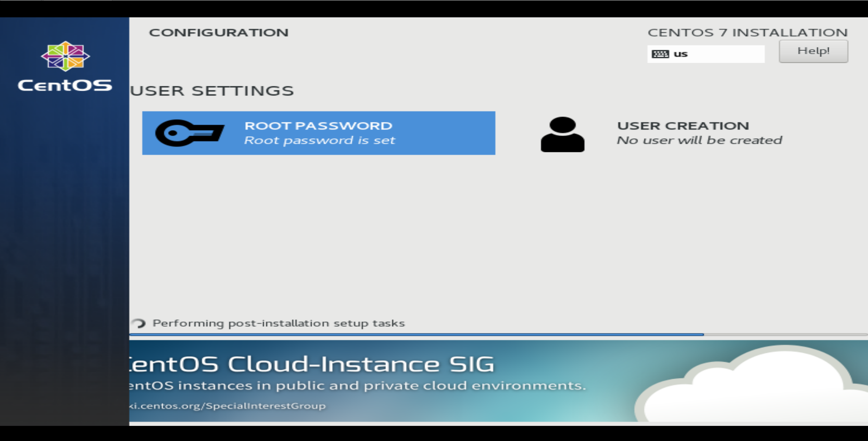The width and height of the screenshot is (868, 441).
Task: Click the us keyboard layout field
Action: tap(706, 54)
